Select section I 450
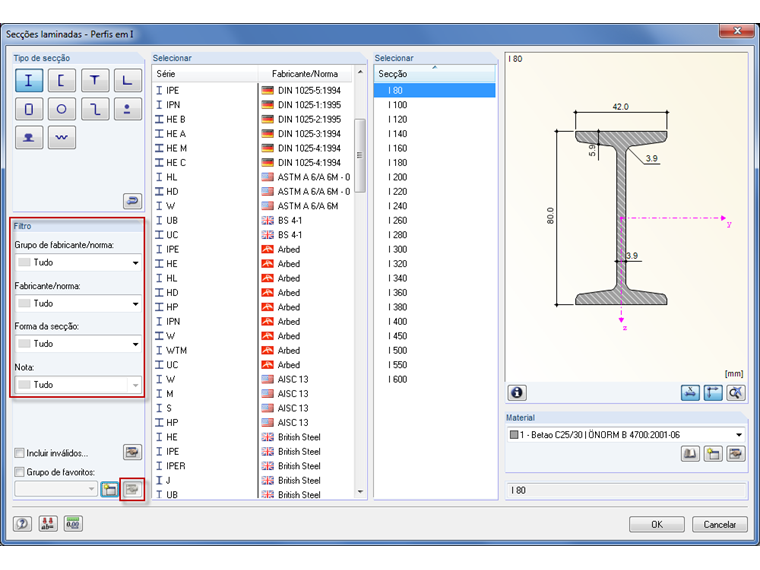 click(435, 336)
